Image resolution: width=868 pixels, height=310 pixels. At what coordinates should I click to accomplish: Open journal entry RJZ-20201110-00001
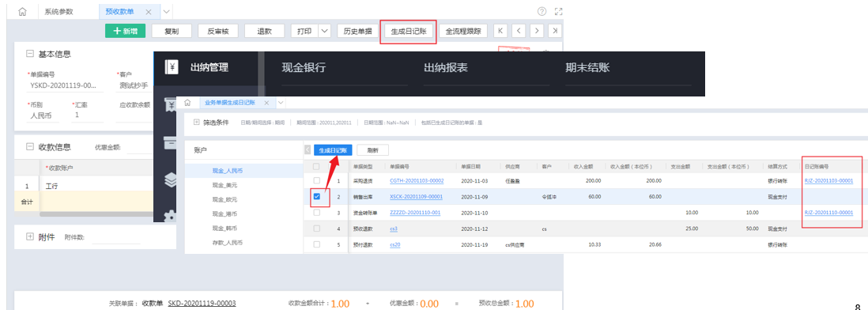click(828, 213)
